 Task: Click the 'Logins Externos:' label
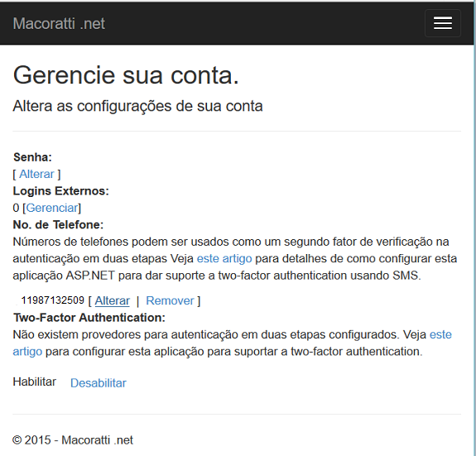60,191
